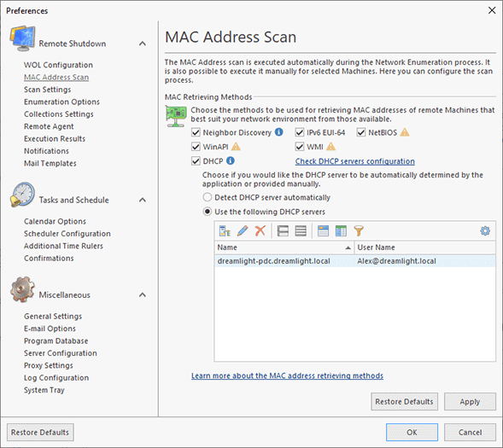Open Collections Settings

pos(59,114)
